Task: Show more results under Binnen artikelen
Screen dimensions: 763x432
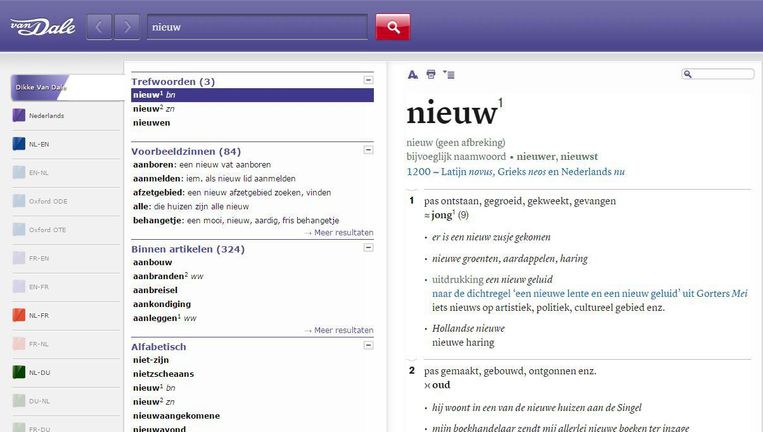Action: (x=339, y=330)
